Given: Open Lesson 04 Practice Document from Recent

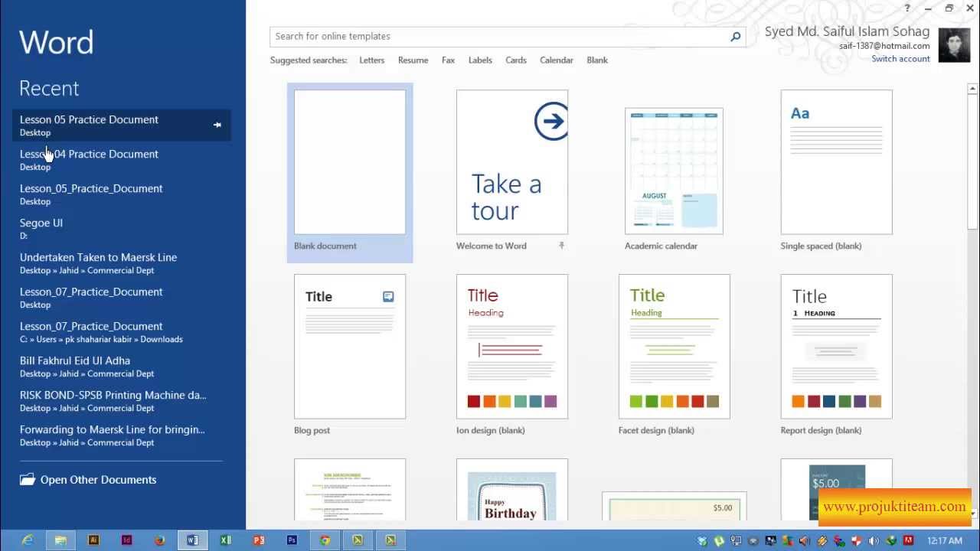Looking at the screenshot, I should 89,155.
